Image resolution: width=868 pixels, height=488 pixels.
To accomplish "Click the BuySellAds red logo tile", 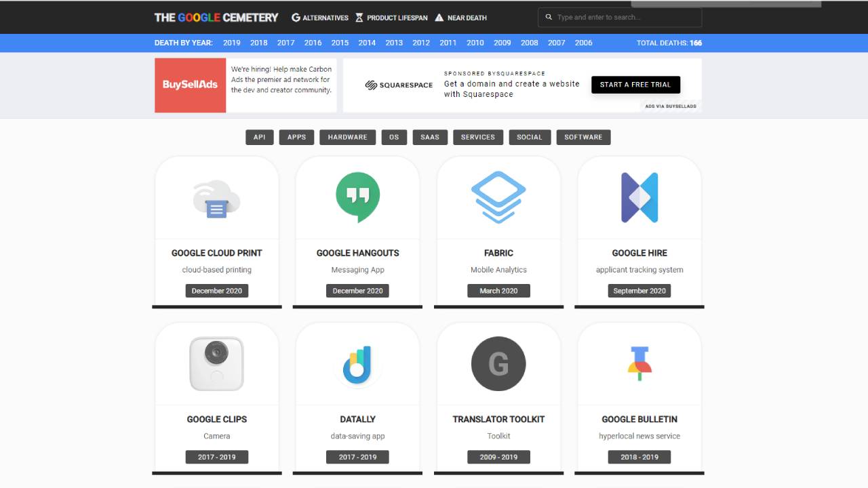I will pyautogui.click(x=190, y=85).
